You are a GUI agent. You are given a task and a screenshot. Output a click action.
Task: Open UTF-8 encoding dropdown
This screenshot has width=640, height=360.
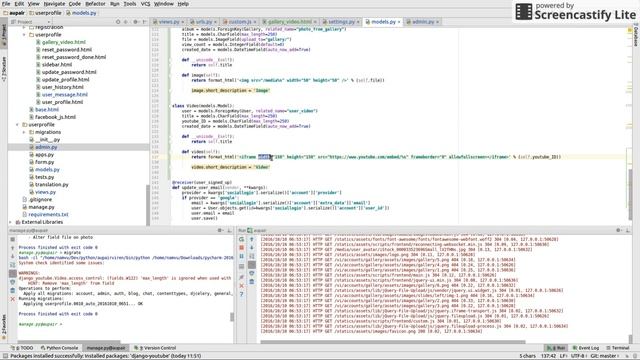[579, 356]
